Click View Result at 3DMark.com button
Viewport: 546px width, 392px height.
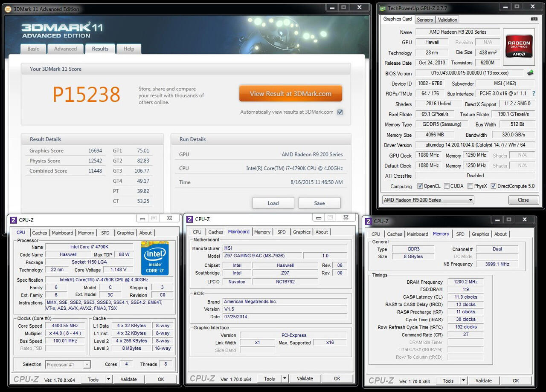pyautogui.click(x=290, y=94)
